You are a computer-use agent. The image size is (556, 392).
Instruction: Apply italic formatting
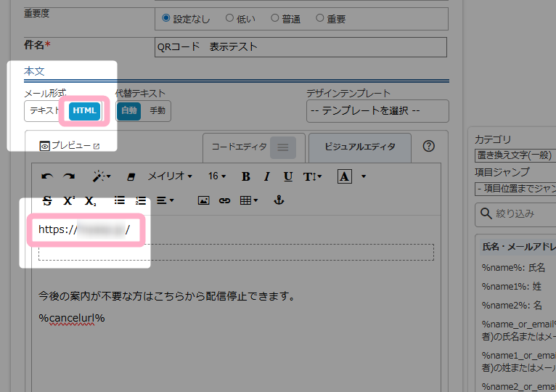(266, 176)
